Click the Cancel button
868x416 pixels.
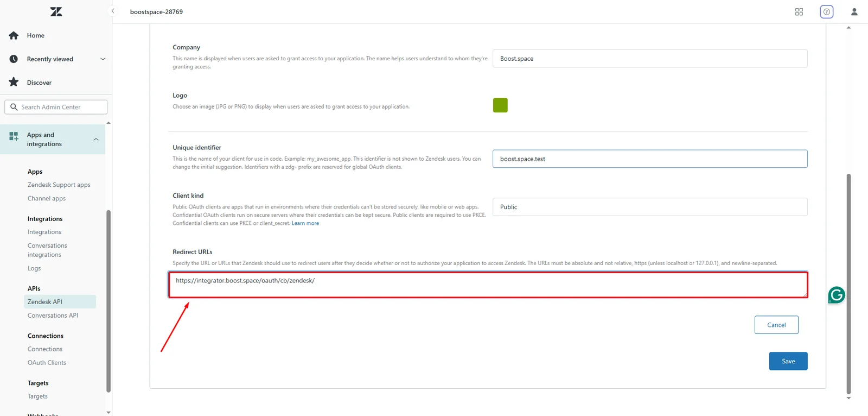776,325
